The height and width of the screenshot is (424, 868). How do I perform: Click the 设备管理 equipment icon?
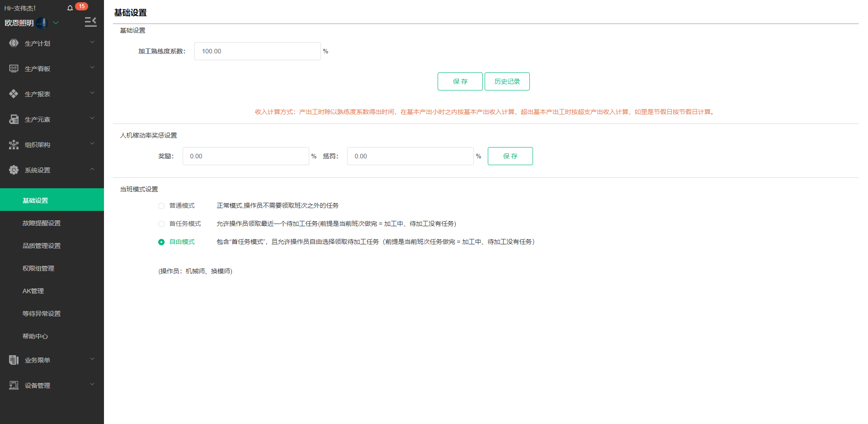tap(14, 385)
